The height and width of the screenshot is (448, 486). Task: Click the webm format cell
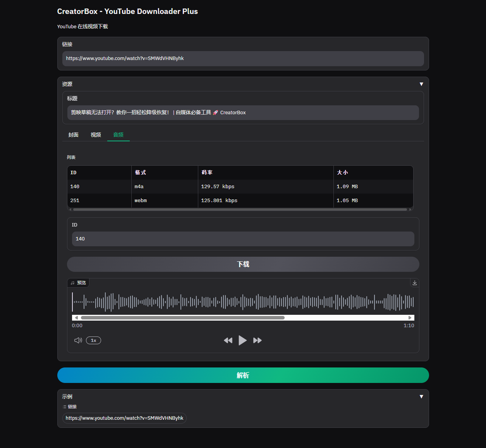[x=165, y=201]
